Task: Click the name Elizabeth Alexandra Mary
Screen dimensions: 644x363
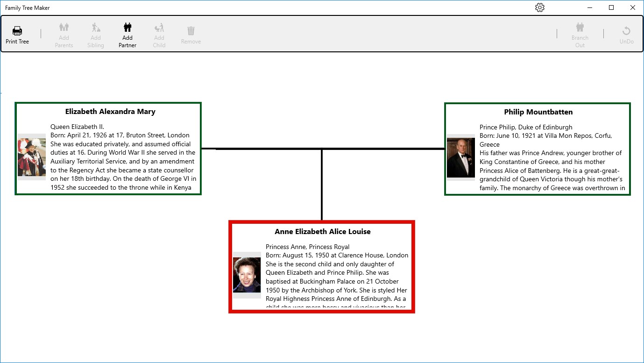Action: click(110, 112)
